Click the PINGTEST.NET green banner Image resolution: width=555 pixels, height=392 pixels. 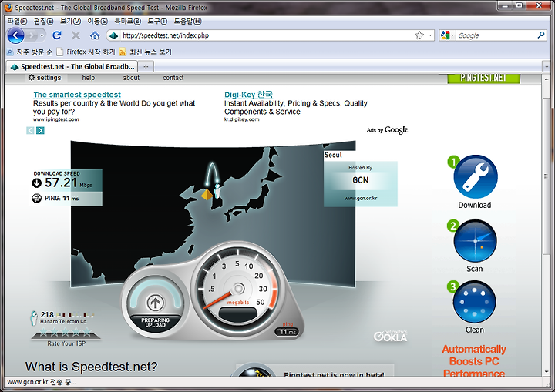[x=484, y=79]
